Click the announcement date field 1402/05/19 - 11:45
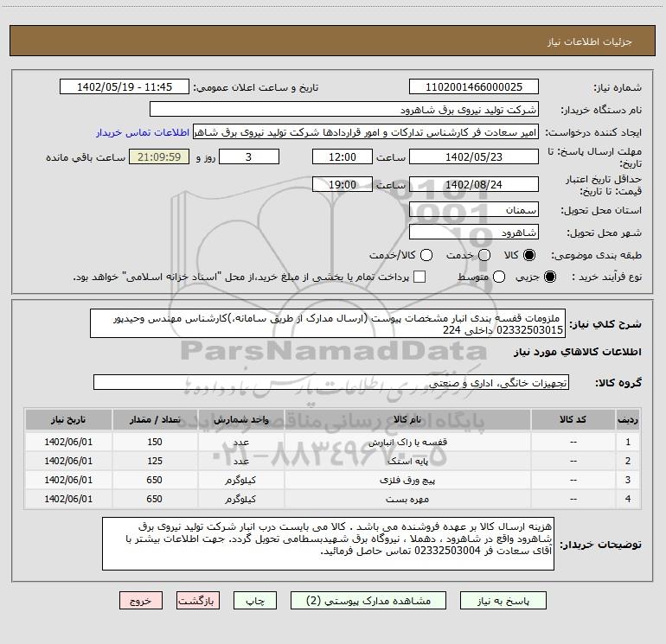666x644 pixels. click(125, 86)
